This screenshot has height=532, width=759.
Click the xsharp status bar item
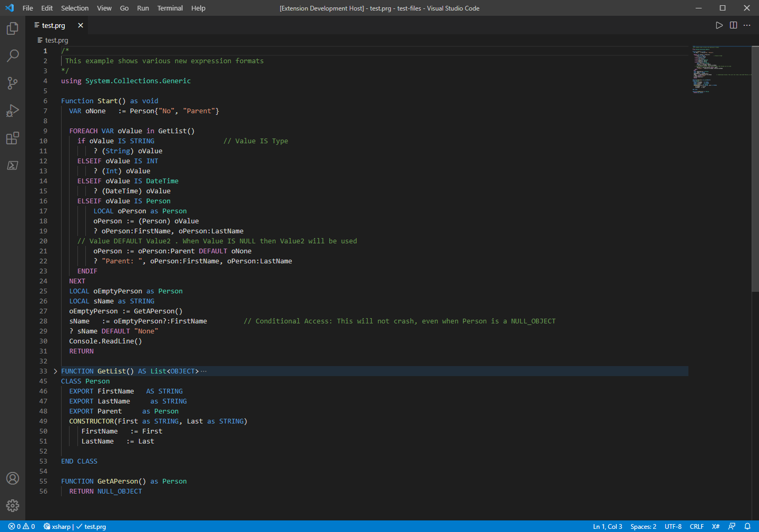coord(57,526)
